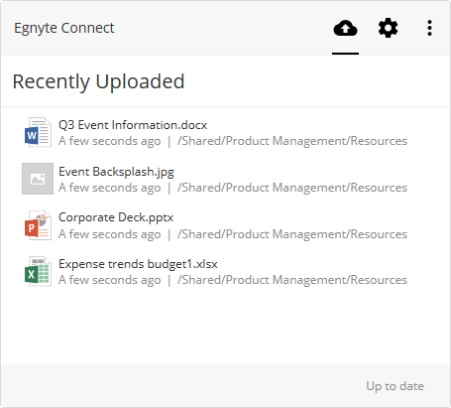Click the Word icon for Q3 Event Information

tap(38, 132)
